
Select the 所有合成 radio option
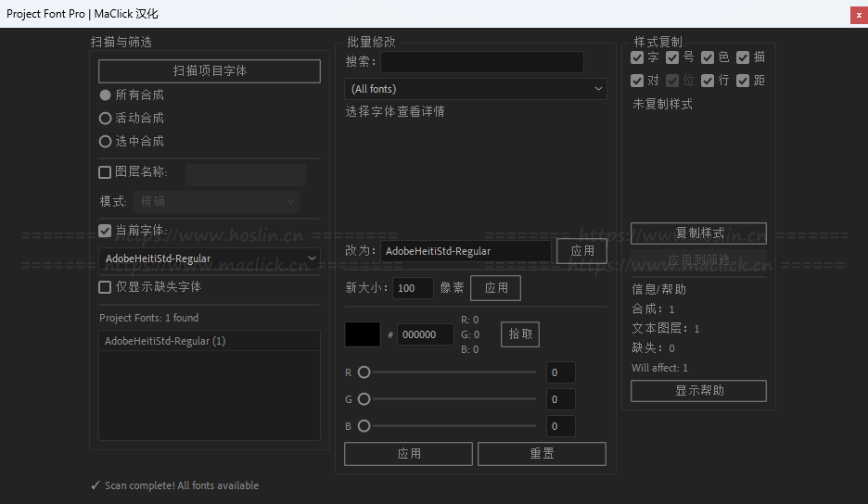(106, 95)
